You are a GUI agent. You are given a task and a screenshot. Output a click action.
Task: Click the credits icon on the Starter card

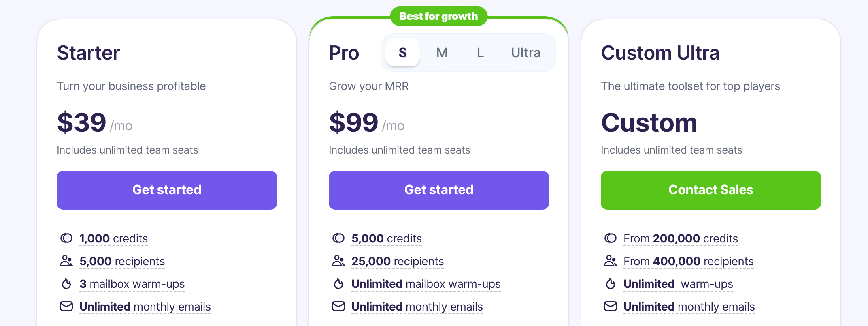click(66, 238)
